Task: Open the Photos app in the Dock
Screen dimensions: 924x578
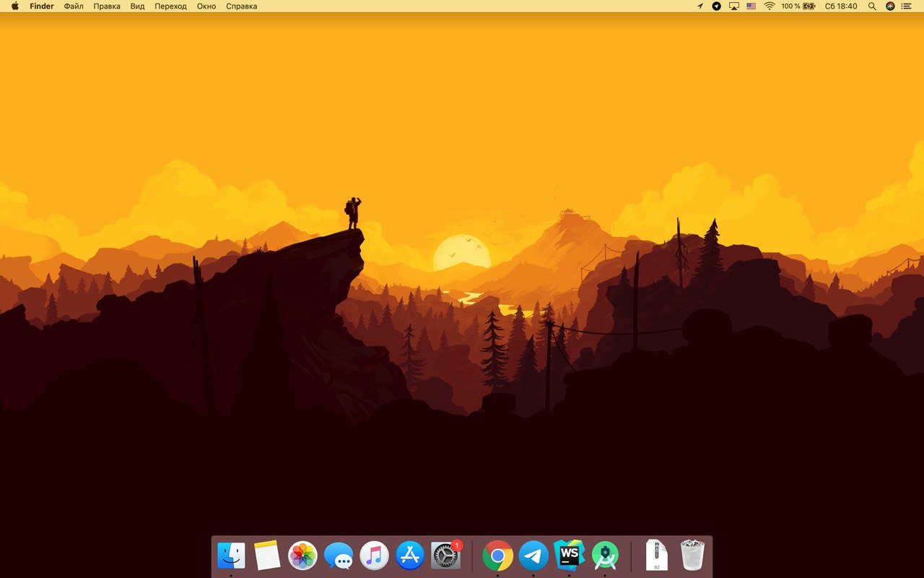Action: (x=302, y=556)
